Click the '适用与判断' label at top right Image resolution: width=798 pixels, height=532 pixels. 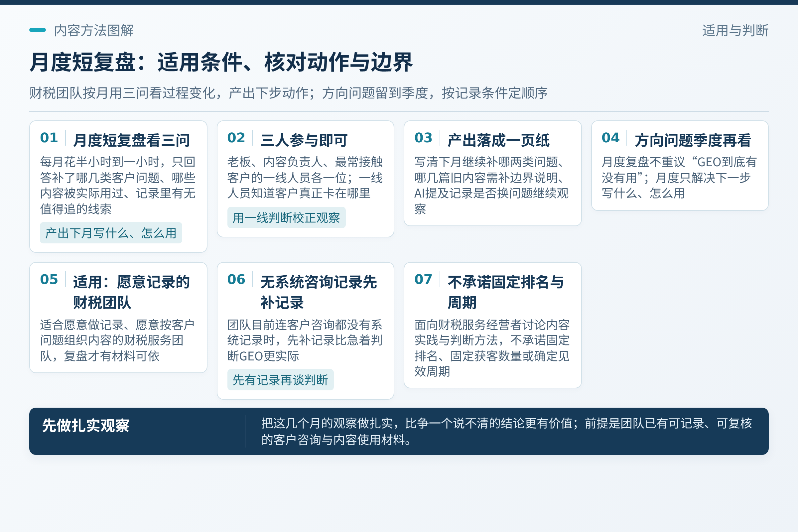point(735,31)
